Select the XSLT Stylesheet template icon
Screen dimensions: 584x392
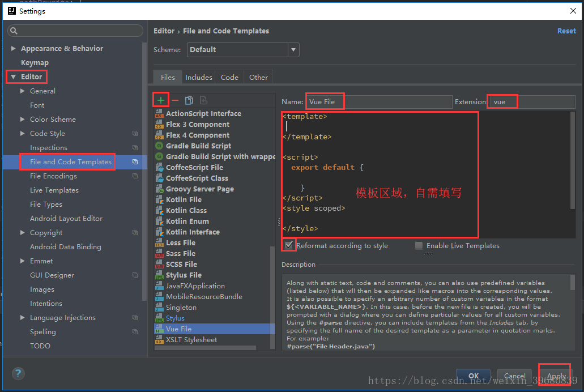click(159, 340)
